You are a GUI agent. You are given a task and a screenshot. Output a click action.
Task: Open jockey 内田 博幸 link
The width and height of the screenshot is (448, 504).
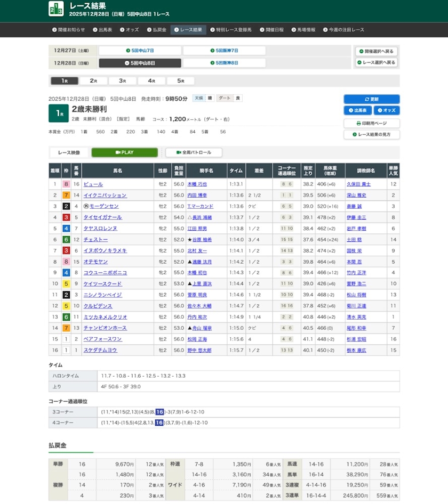click(x=197, y=195)
